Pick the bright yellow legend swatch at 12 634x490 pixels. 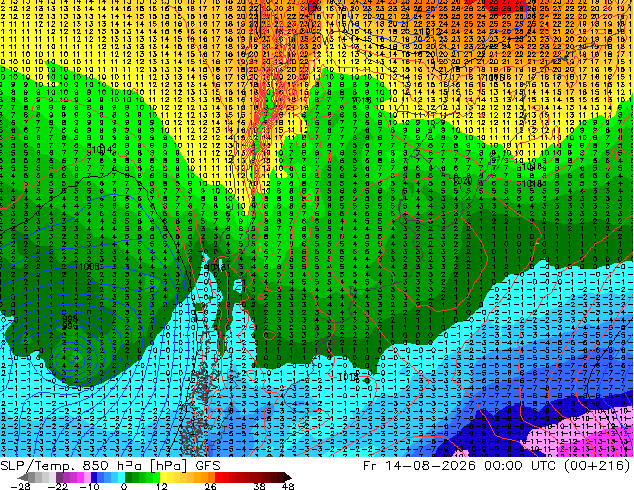click(x=163, y=477)
